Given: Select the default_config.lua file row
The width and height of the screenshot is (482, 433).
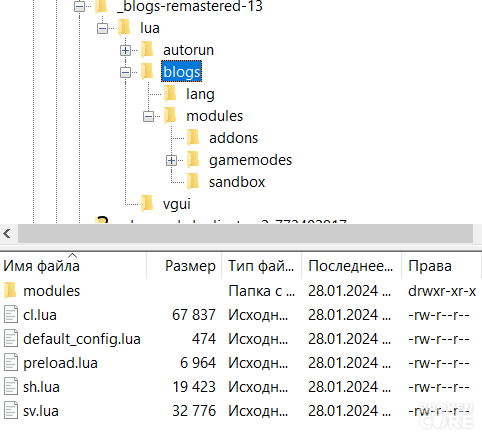Looking at the screenshot, I should pos(241,339).
